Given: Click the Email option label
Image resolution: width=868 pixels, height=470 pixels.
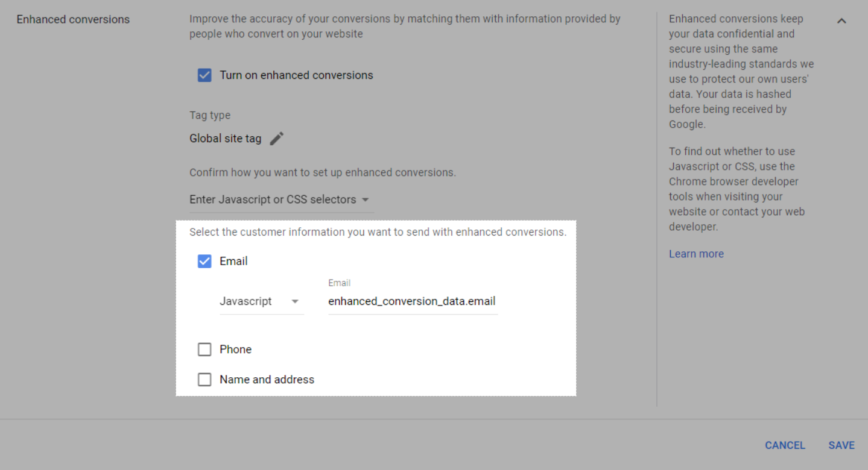Looking at the screenshot, I should pyautogui.click(x=233, y=261).
